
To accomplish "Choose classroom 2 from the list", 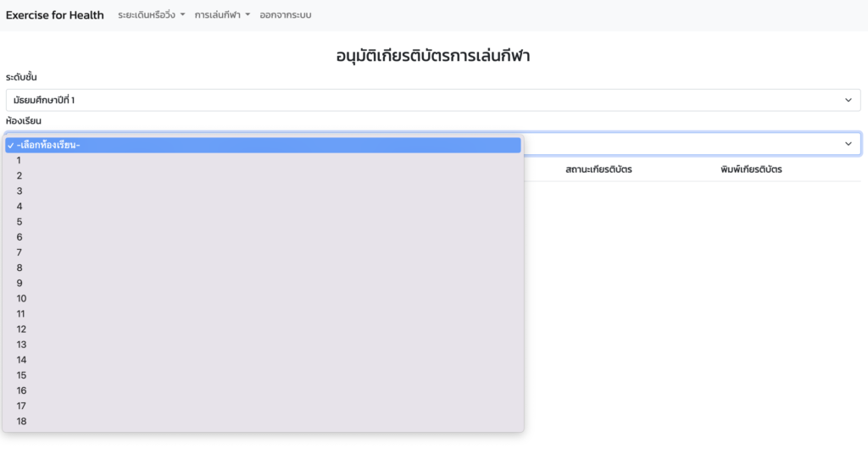I will (263, 176).
